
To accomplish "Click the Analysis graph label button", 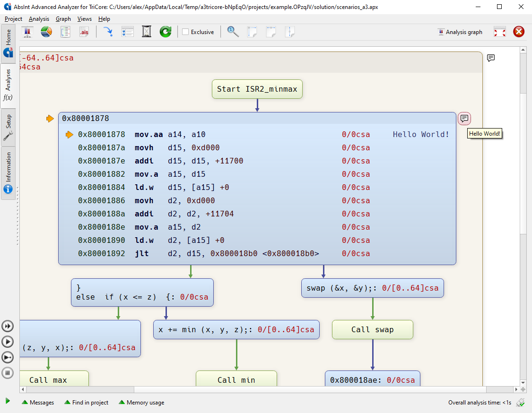I will pos(460,32).
